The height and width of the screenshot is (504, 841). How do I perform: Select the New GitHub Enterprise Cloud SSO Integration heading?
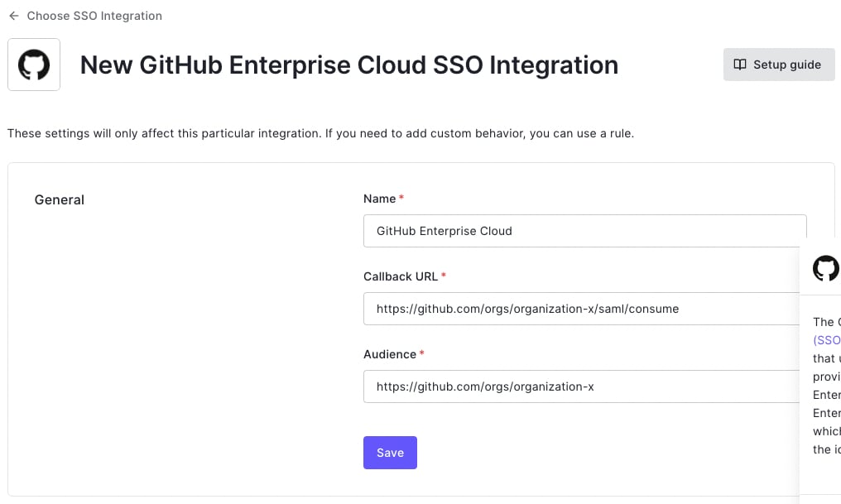pyautogui.click(x=349, y=65)
